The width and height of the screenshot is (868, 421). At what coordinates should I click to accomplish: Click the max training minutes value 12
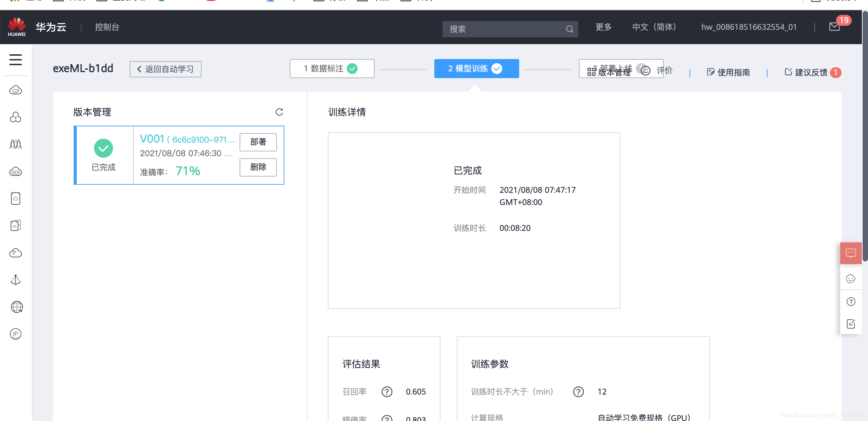pyautogui.click(x=602, y=392)
